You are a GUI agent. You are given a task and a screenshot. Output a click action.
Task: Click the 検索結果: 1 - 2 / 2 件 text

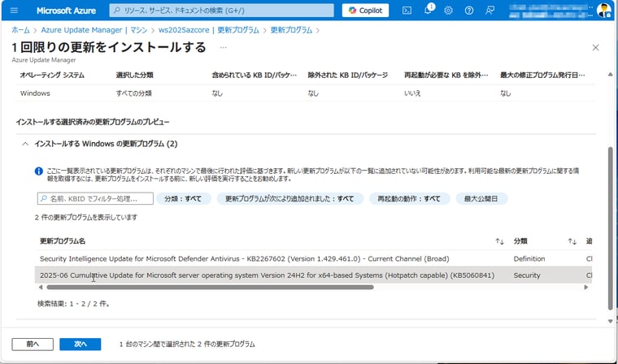coord(73,304)
